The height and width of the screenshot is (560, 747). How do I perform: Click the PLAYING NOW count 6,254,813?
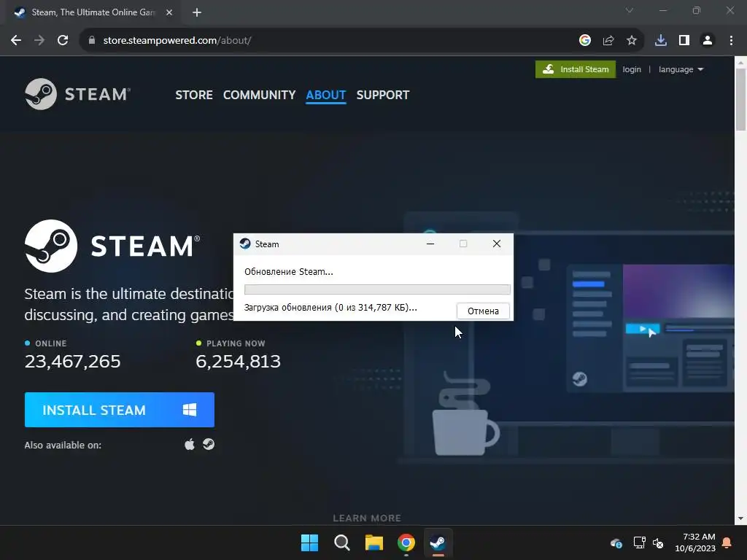(x=239, y=362)
